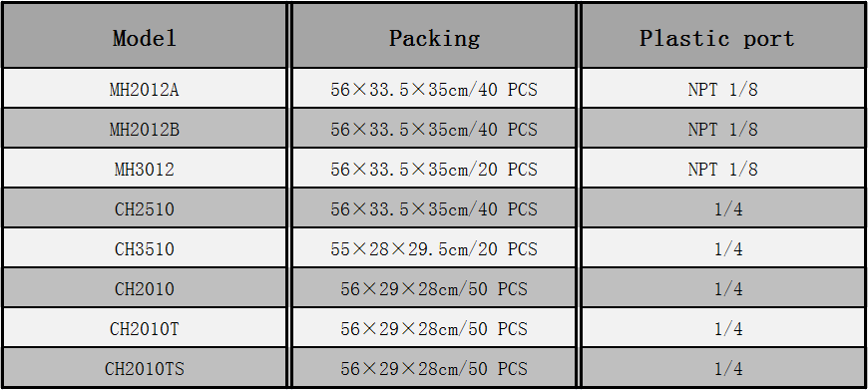
Task: Select the MH2012B model cell
Action: coord(145,129)
